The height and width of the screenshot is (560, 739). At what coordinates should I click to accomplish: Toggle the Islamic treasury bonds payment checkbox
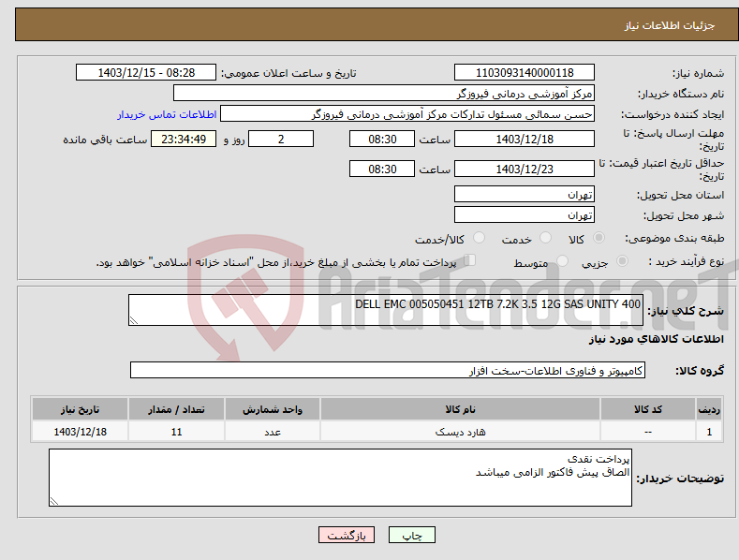click(469, 259)
